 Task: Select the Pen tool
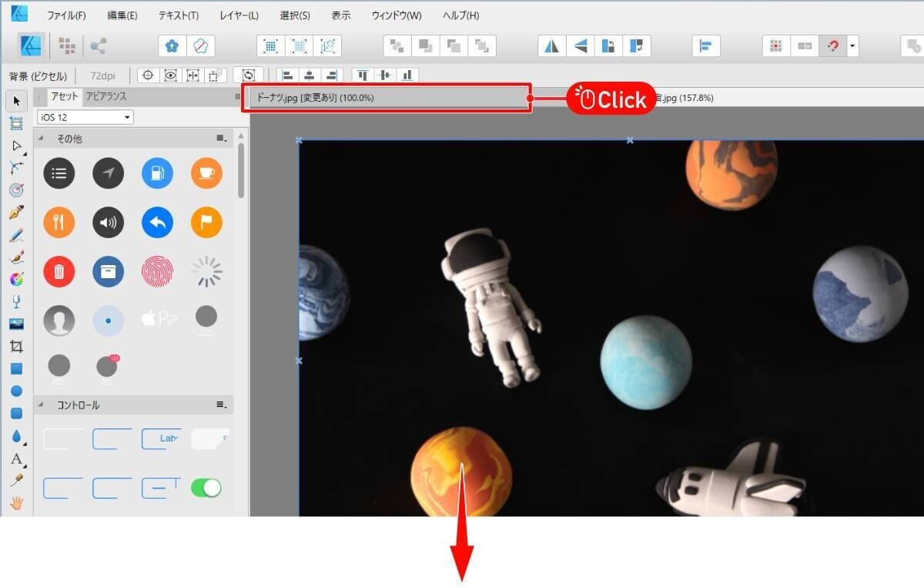(x=16, y=212)
